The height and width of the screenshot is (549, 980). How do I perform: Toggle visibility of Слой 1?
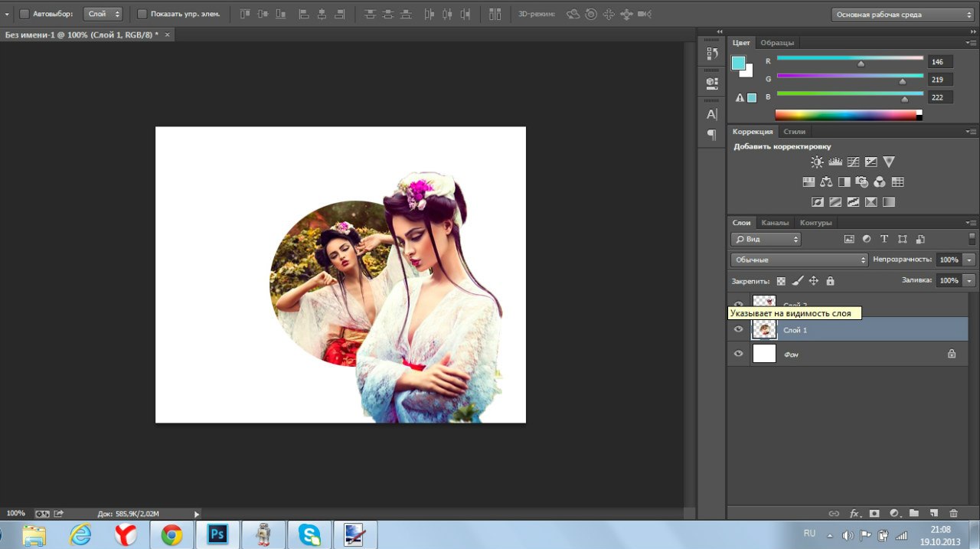[x=738, y=329]
